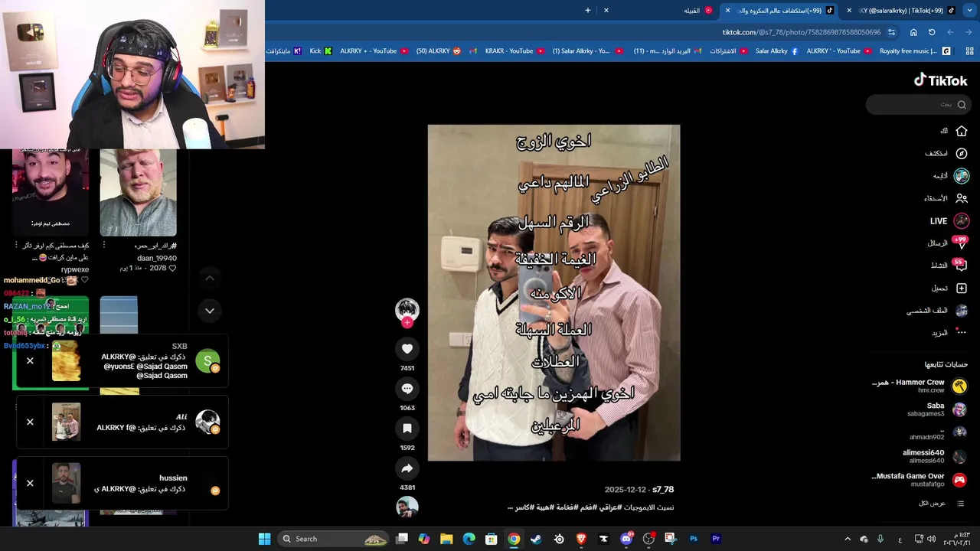This screenshot has height=551, width=980.
Task: Click s7_78 username under photo
Action: (x=663, y=490)
